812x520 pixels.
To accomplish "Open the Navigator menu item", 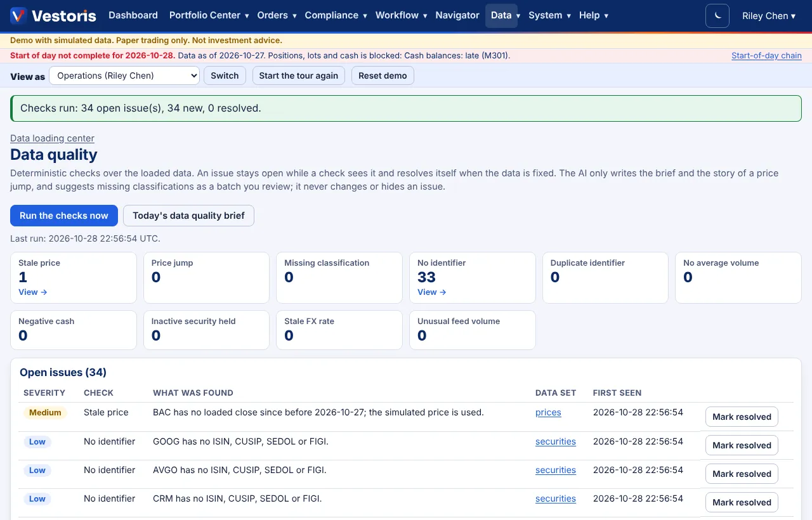I will pos(457,15).
